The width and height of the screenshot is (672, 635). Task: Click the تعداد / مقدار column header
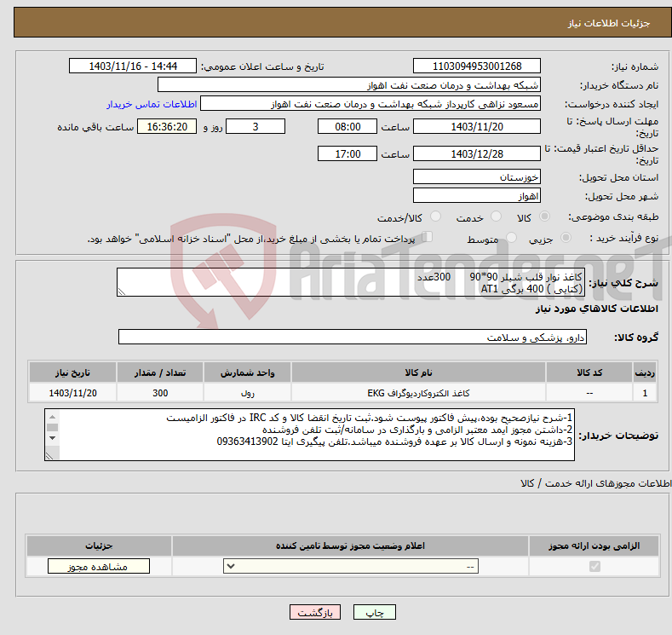tap(160, 372)
